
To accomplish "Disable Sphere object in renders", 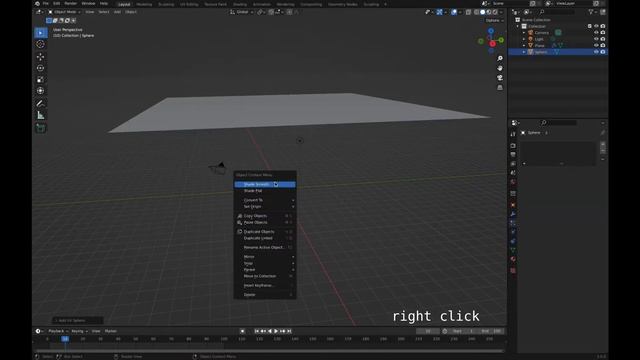I will [x=603, y=52].
